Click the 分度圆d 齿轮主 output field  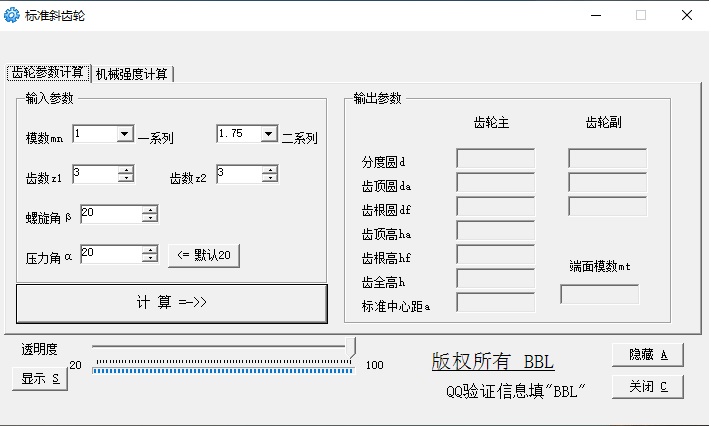(x=496, y=158)
